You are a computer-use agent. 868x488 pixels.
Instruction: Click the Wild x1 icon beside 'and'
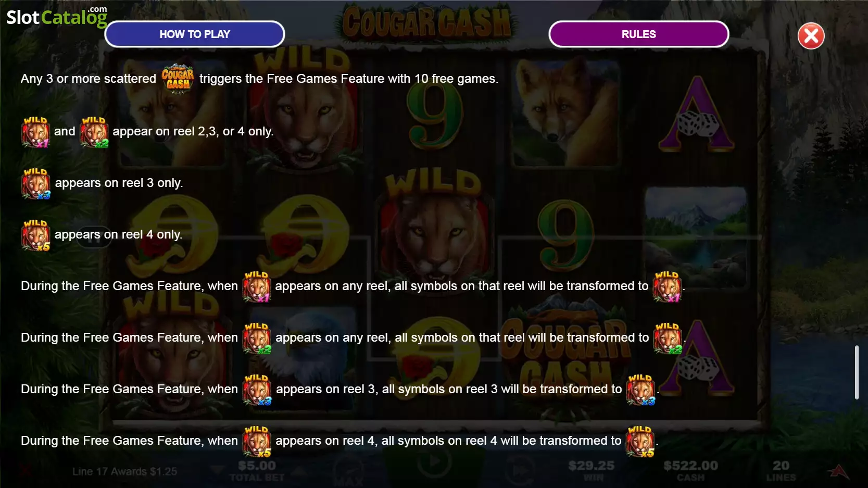pos(35,132)
